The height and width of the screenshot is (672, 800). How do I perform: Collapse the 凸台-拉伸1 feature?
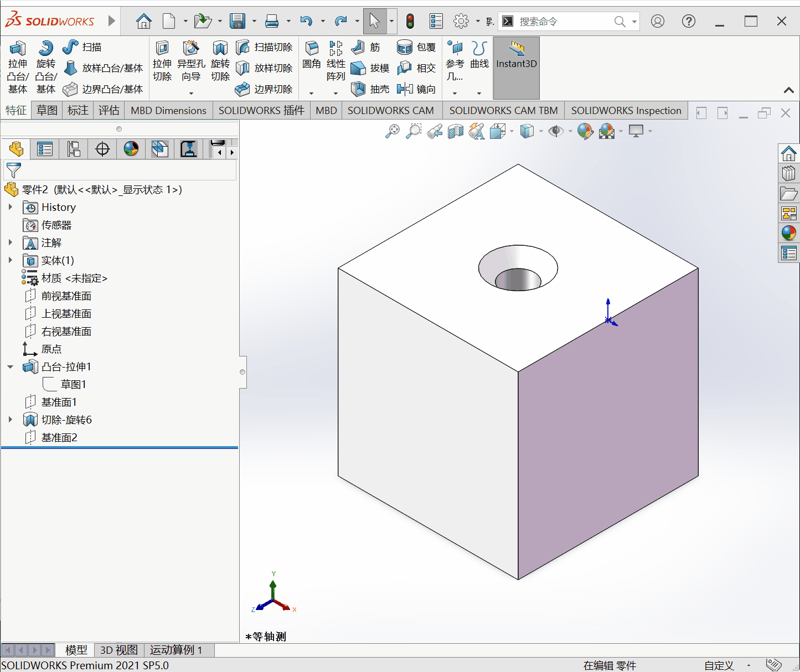10,366
